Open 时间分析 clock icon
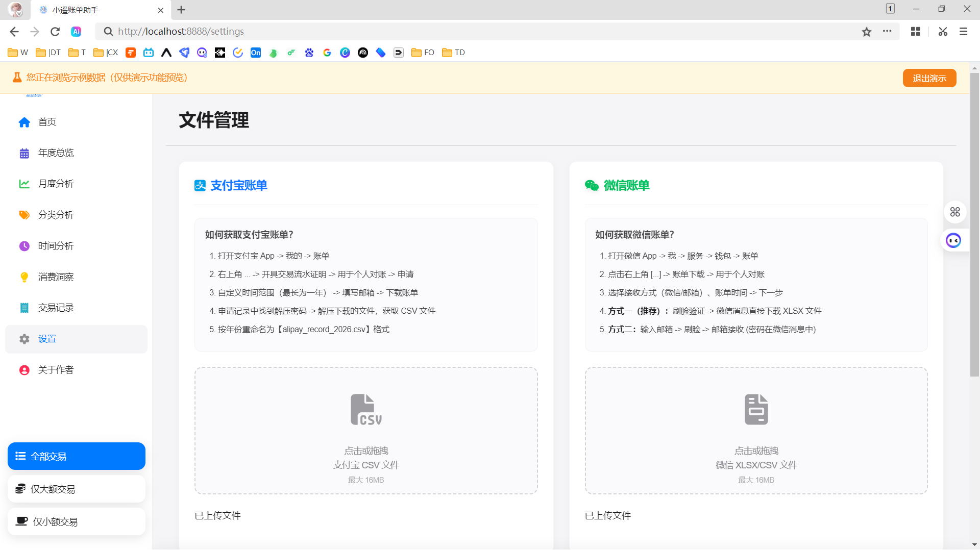This screenshot has height=550, width=980. 24,246
